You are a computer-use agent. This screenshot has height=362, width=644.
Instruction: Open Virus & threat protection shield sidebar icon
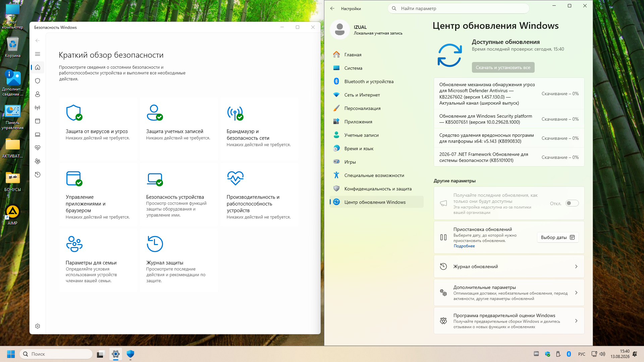(x=38, y=81)
